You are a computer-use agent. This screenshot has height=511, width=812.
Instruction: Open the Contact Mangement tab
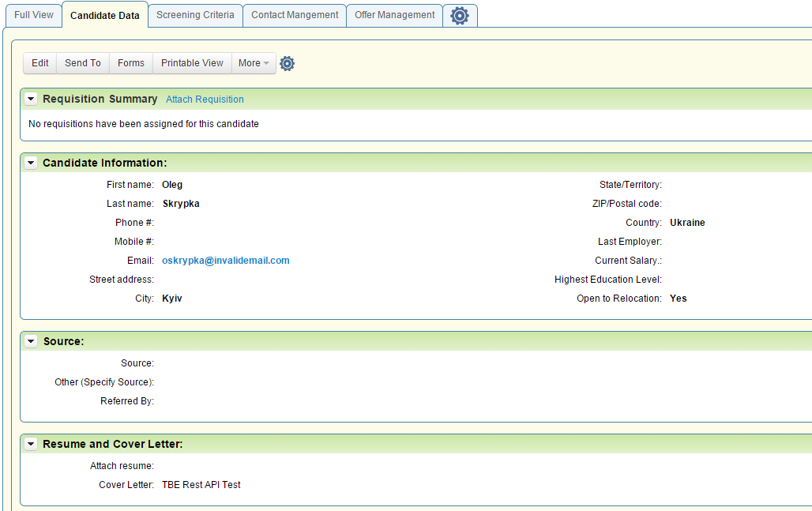pyautogui.click(x=294, y=15)
